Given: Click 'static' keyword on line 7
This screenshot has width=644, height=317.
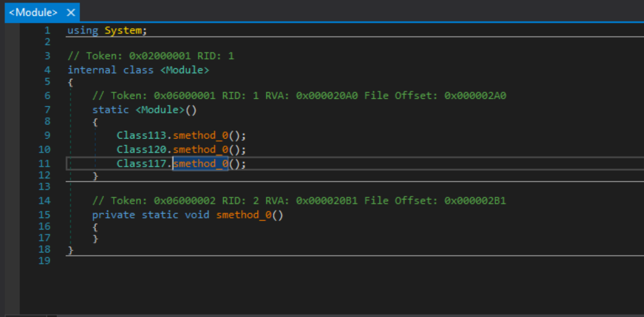Looking at the screenshot, I should pos(111,110).
